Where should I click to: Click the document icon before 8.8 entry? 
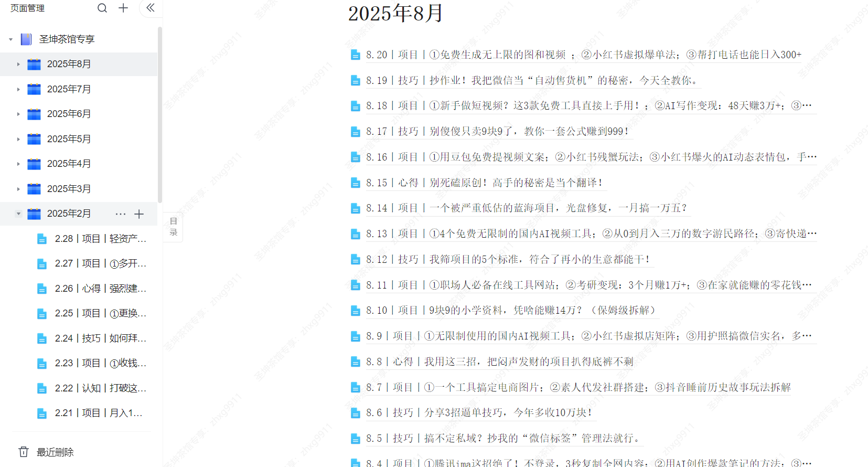tap(355, 362)
